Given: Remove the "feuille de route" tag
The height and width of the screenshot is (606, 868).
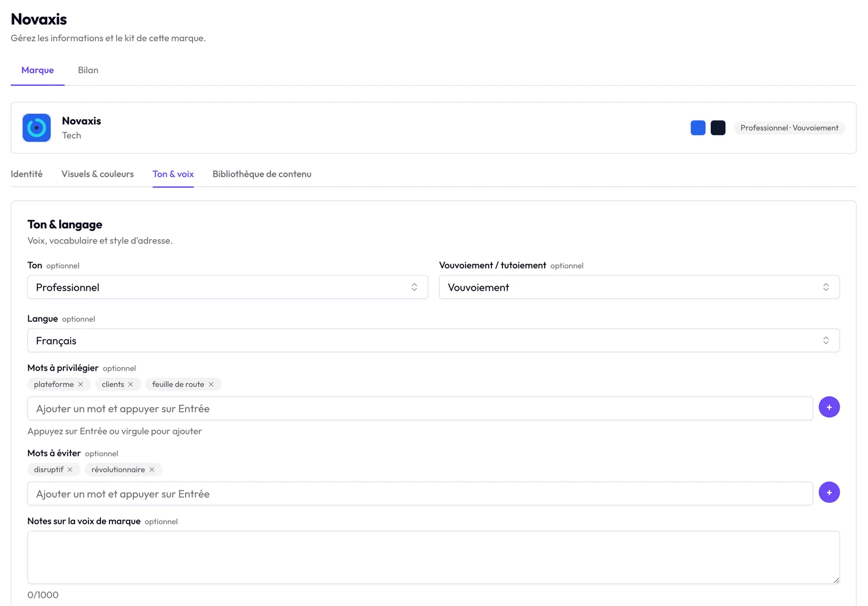Looking at the screenshot, I should 211,384.
